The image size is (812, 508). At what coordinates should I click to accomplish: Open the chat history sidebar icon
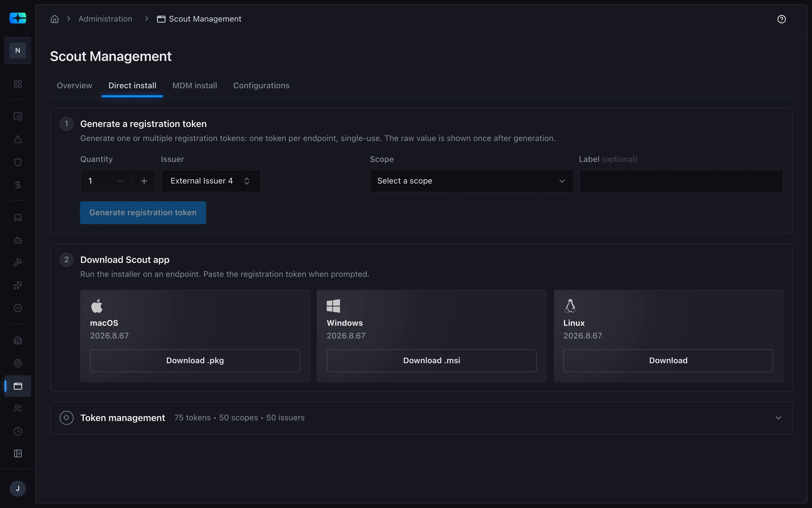pos(18,117)
